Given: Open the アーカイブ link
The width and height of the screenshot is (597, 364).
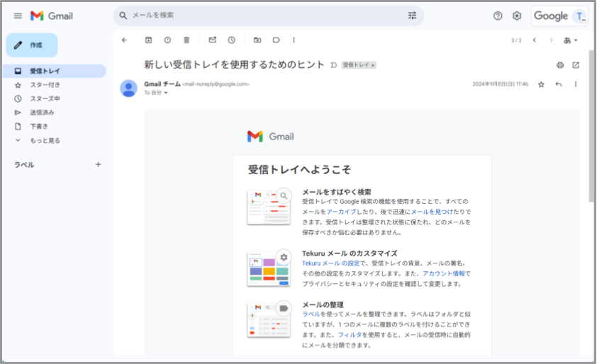Looking at the screenshot, I should coord(341,212).
